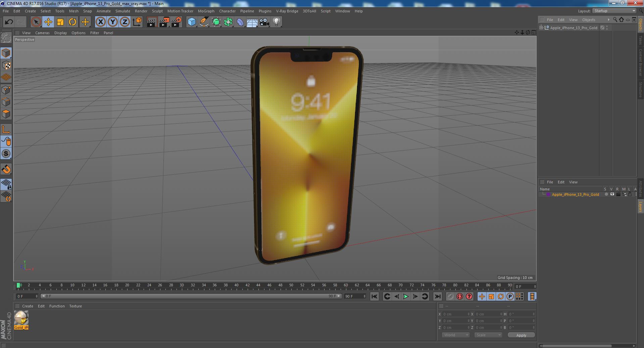
Task: Switch to Points mode
Action: [6, 90]
